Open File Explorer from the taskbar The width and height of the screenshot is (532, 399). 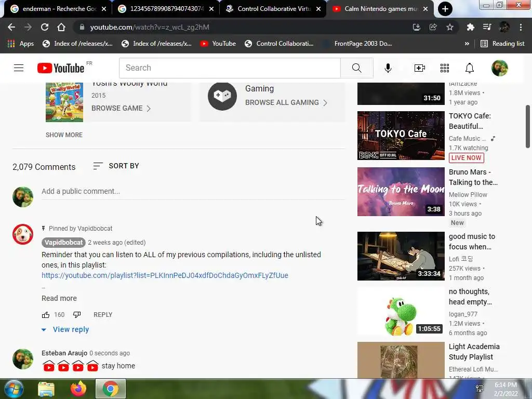[x=46, y=389]
